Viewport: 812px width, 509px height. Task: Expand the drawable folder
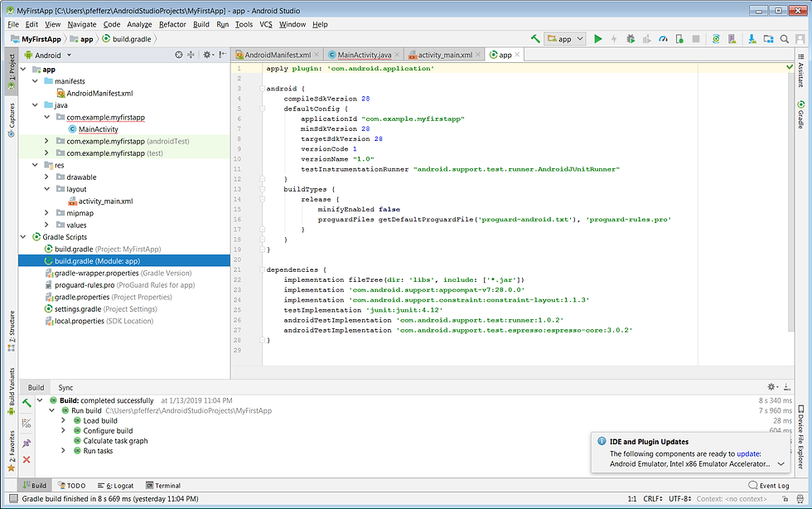pos(46,177)
